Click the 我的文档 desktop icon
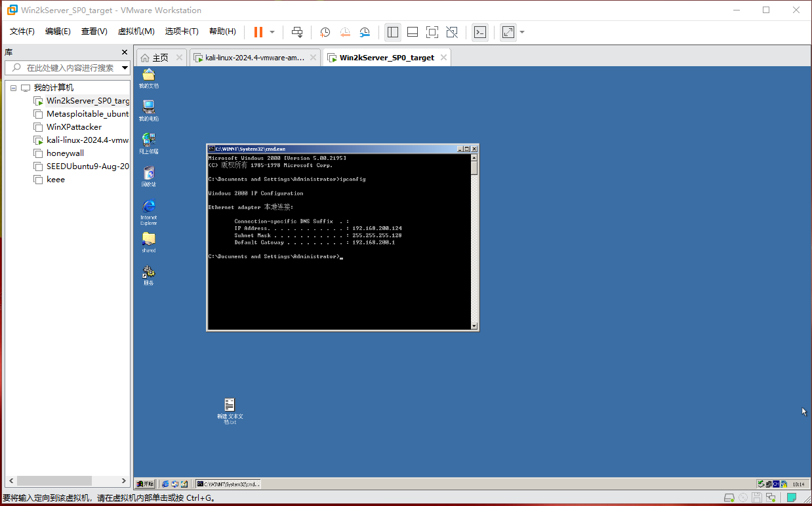The image size is (812, 506). click(149, 79)
